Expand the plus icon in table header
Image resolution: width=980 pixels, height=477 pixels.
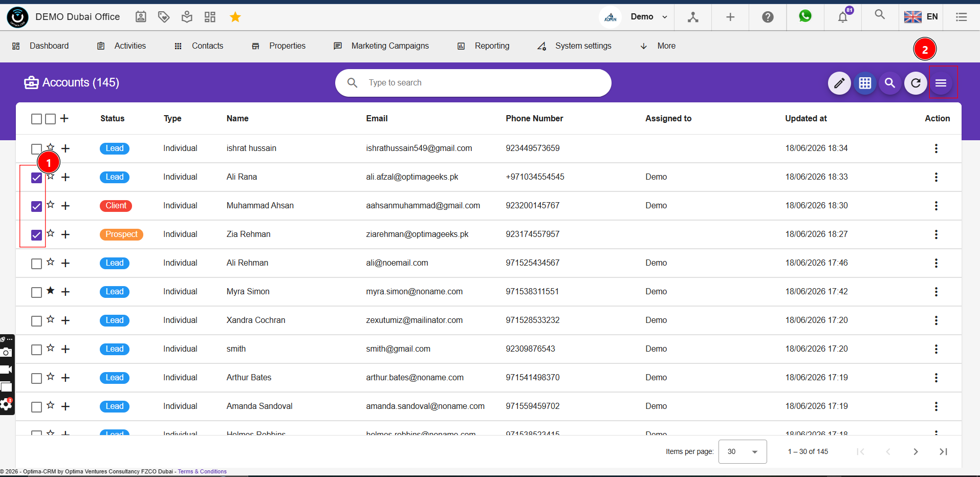64,119
